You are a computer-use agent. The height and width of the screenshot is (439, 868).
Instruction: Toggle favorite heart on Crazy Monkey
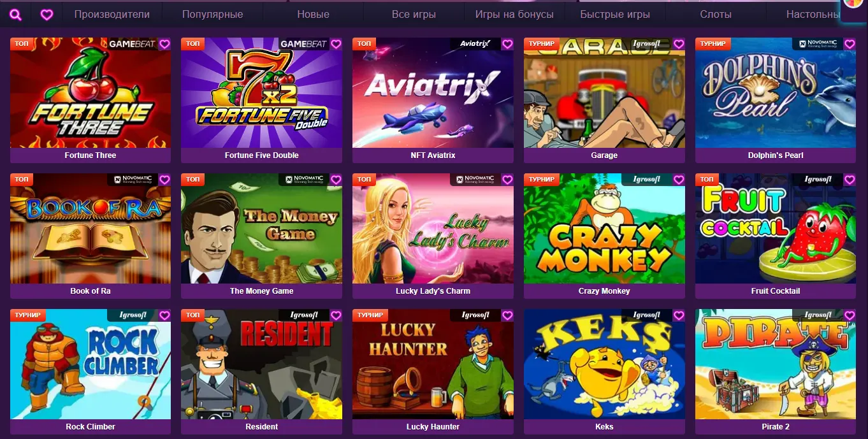point(679,180)
